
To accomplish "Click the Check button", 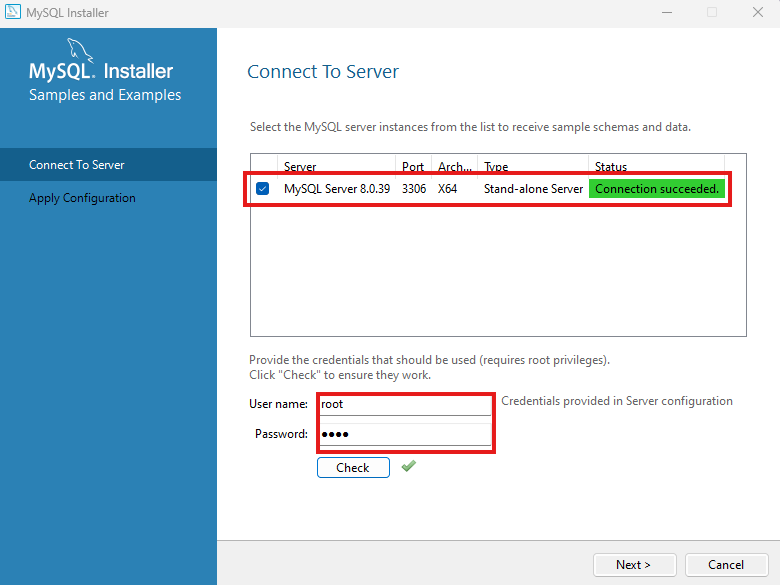I will pyautogui.click(x=353, y=468).
